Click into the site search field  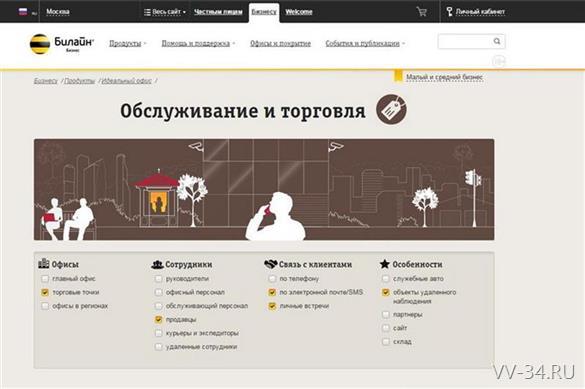click(x=465, y=41)
